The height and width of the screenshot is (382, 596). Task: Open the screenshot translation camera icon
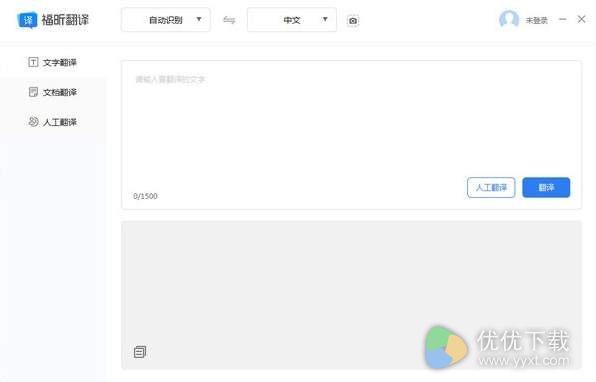(353, 21)
